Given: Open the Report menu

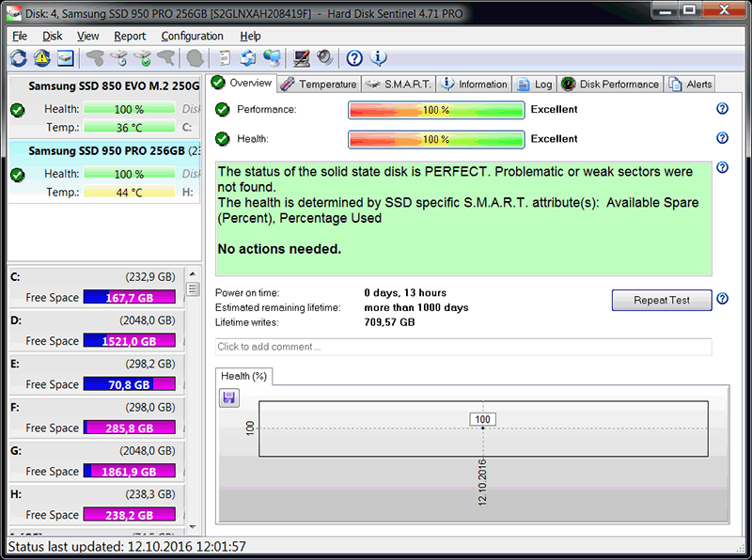Looking at the screenshot, I should (x=130, y=36).
